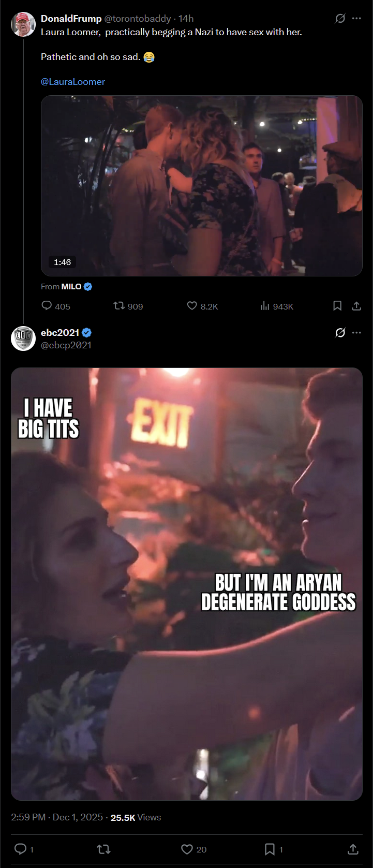Open the MILO video source link
Viewport: 373px width, 868px height.
[71, 287]
